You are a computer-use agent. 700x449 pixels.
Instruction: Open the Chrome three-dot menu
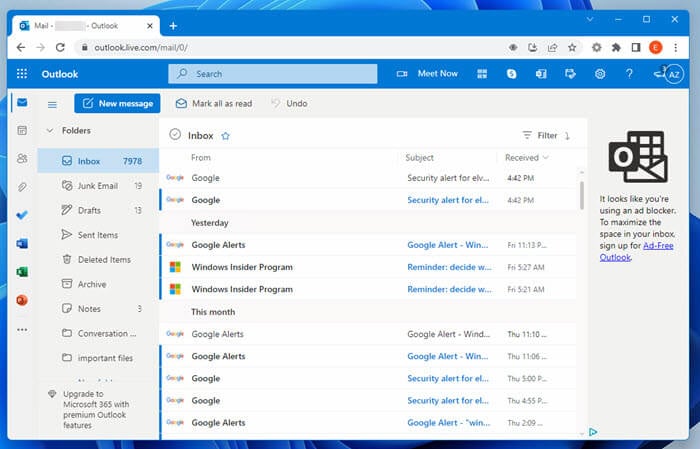[x=675, y=47]
